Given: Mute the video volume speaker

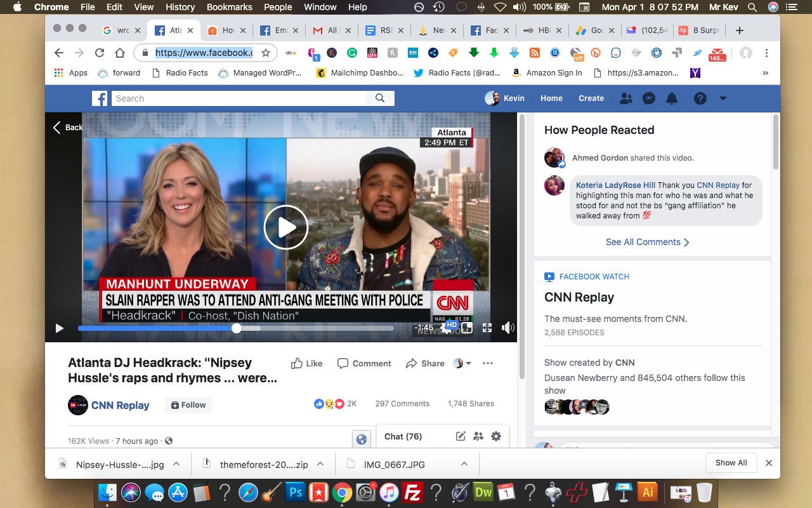Looking at the screenshot, I should (507, 328).
